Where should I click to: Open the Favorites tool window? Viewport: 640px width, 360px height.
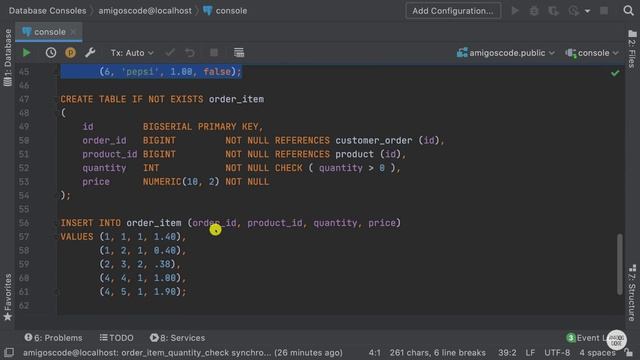click(7, 297)
